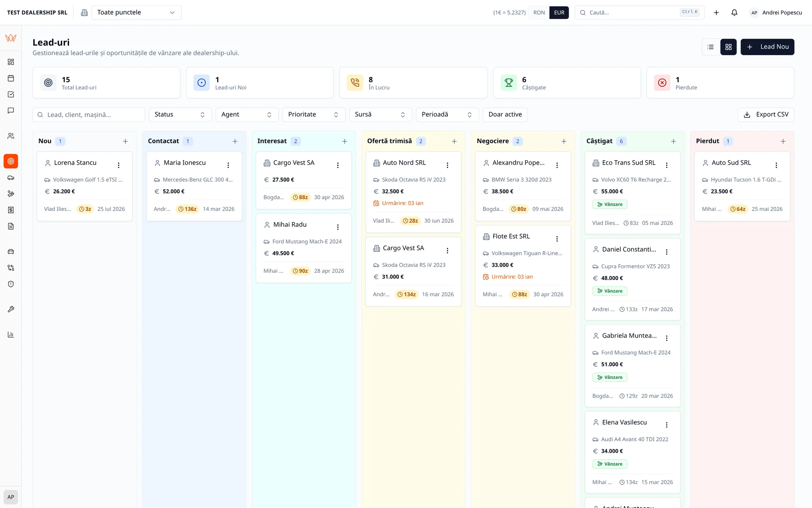Open options menu on Lorena Stancu card
Viewport: 812px width, 508px height.
119,165
